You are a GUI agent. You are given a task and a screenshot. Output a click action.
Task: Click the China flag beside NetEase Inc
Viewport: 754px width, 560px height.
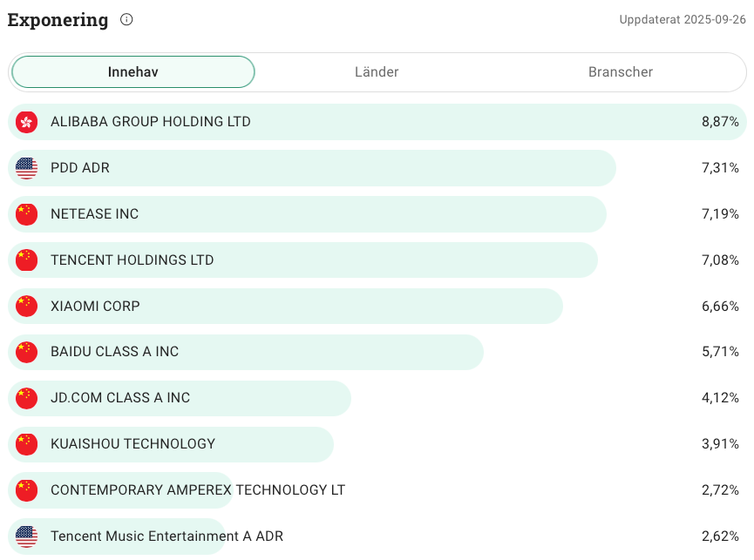tap(26, 214)
